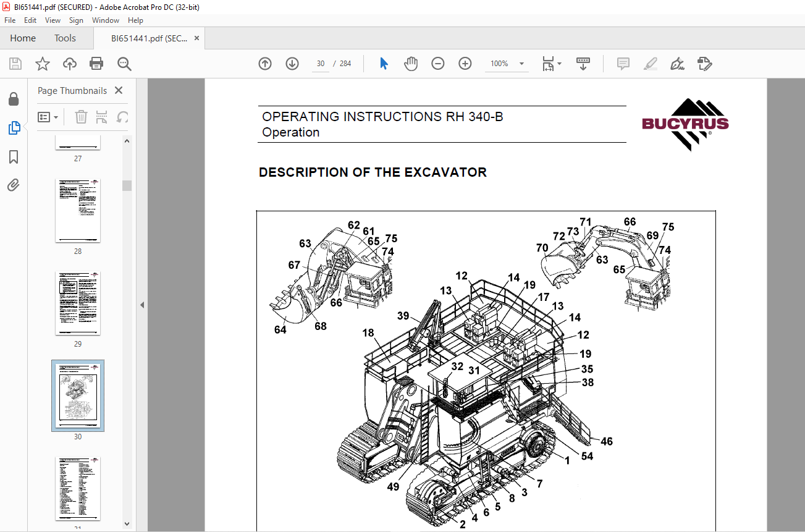Screen dimensions: 805x532
Task: Open thumbnails options dropdown menu
Action: (x=48, y=117)
